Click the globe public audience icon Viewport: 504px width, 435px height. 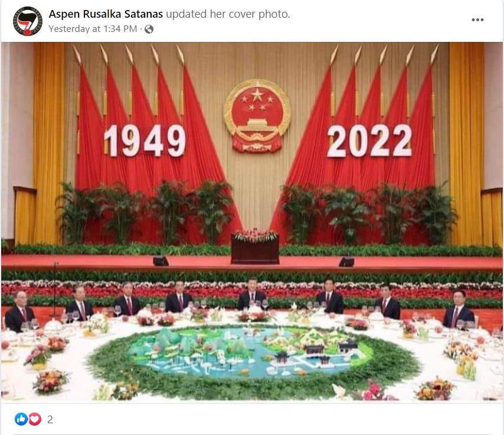click(x=149, y=30)
